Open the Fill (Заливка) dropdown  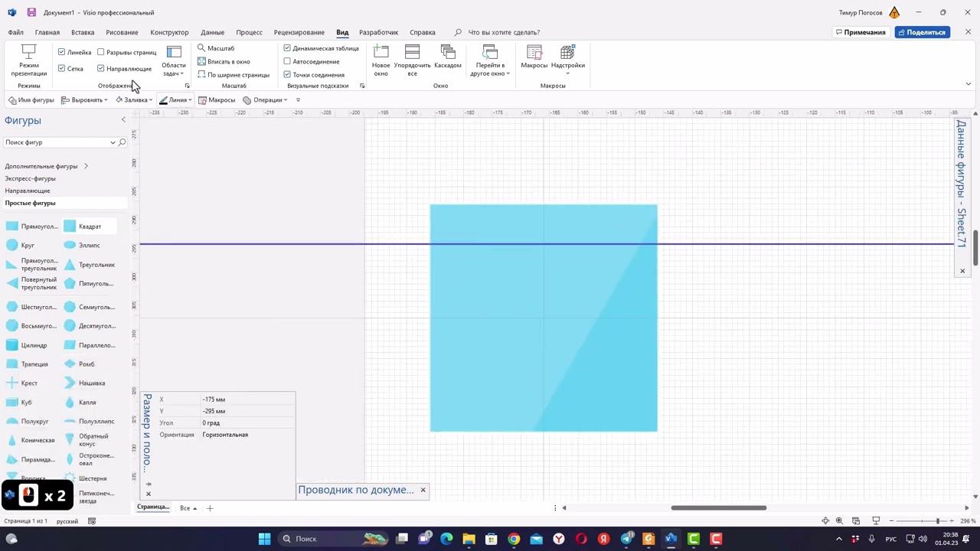click(134, 100)
